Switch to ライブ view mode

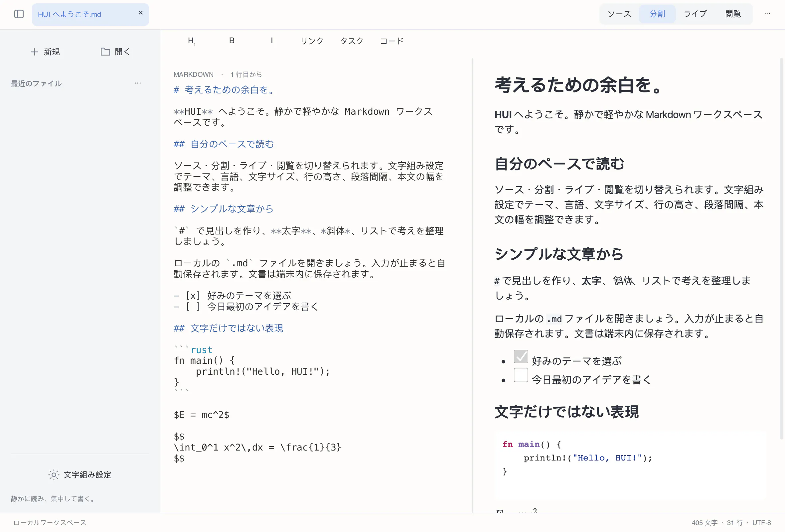pyautogui.click(x=695, y=14)
